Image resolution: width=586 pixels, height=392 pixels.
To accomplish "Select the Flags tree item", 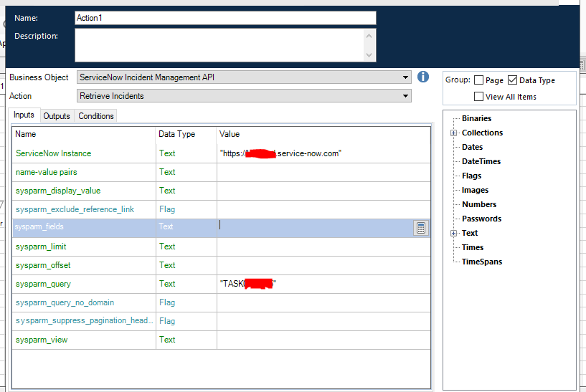I will point(472,176).
